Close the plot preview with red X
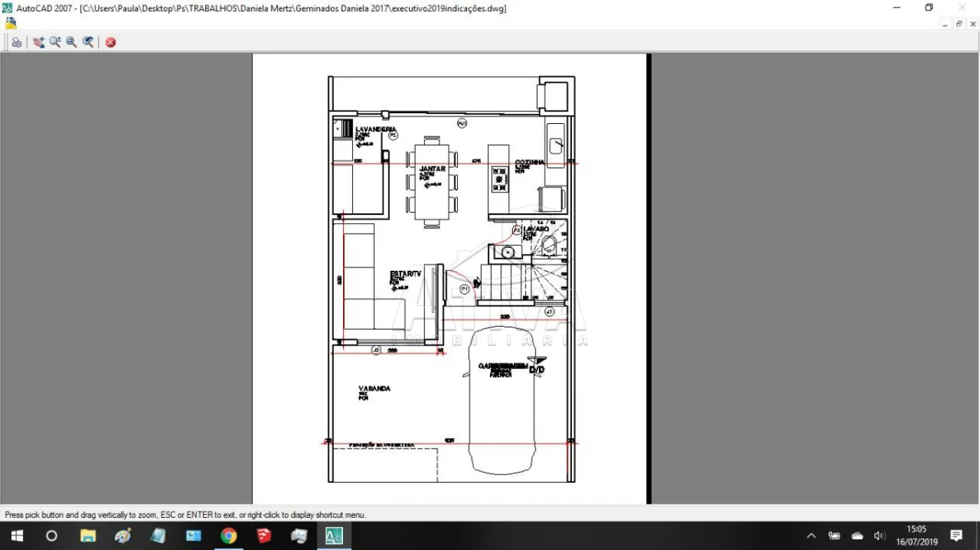 point(111,43)
